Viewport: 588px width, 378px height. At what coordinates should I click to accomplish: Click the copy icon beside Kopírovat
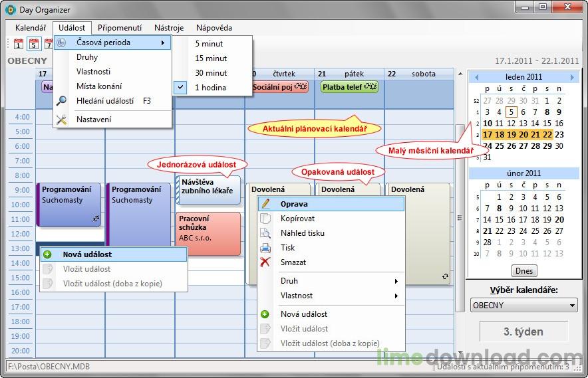coord(265,219)
